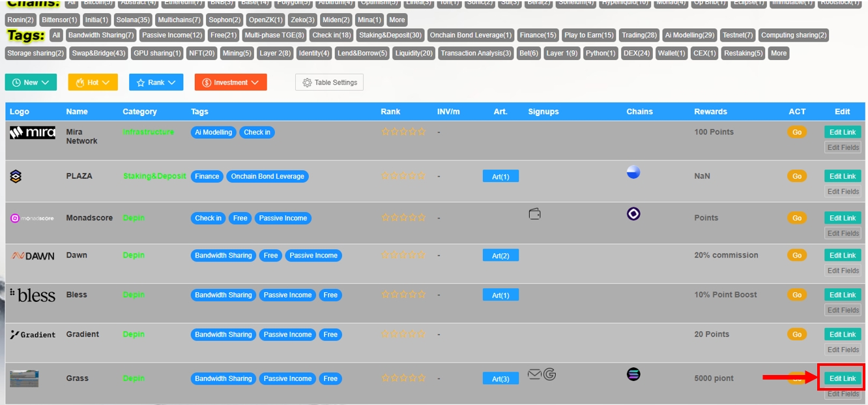Click the chain icon in the PLAZA row
The image size is (868, 405).
coord(633,172)
